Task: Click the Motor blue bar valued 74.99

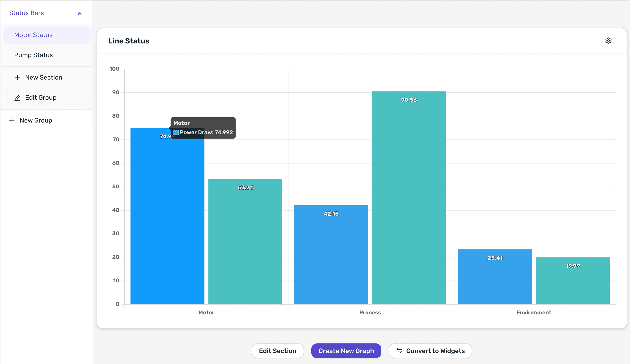Action: (167, 216)
